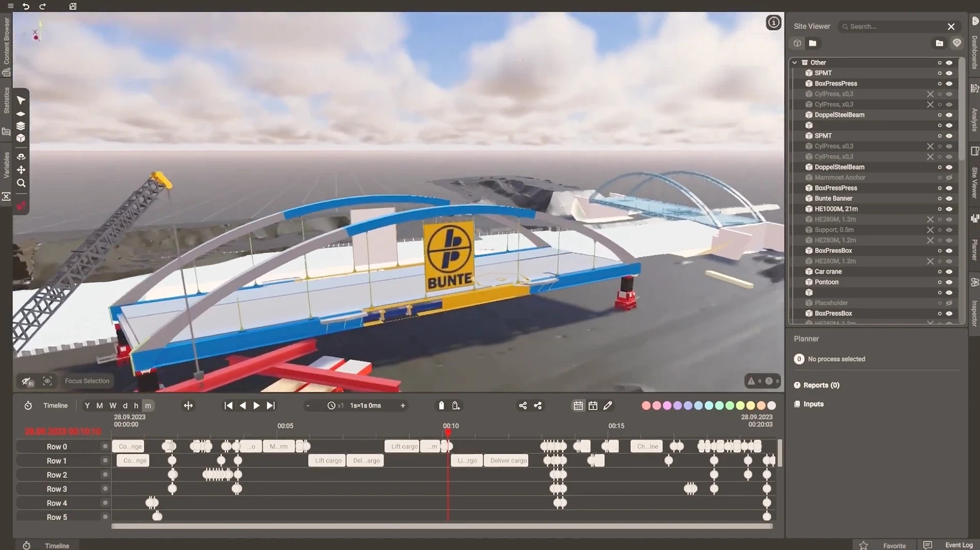The width and height of the screenshot is (980, 550).
Task: Set timeline scale to minutes (m)
Action: [x=148, y=406]
